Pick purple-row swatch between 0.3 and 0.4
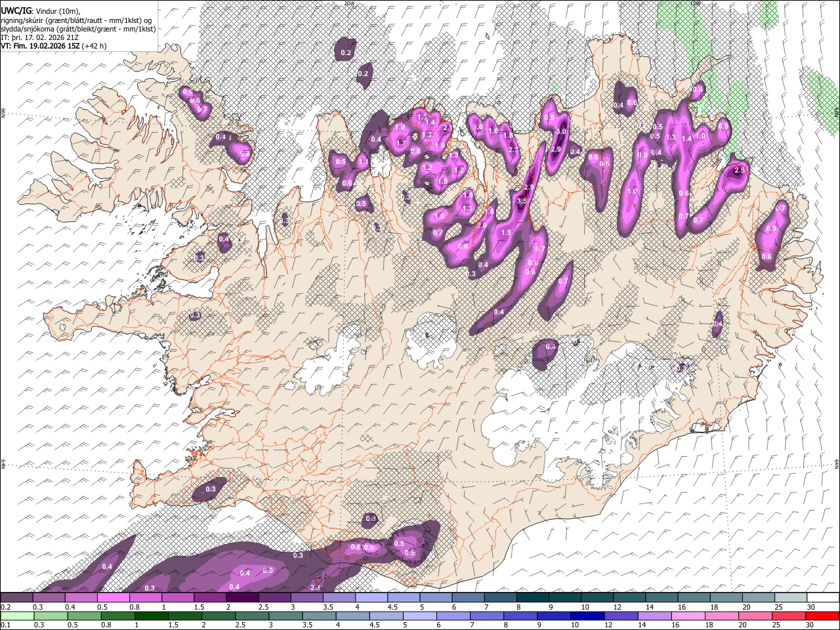This screenshot has width=840, height=630. click(x=49, y=598)
